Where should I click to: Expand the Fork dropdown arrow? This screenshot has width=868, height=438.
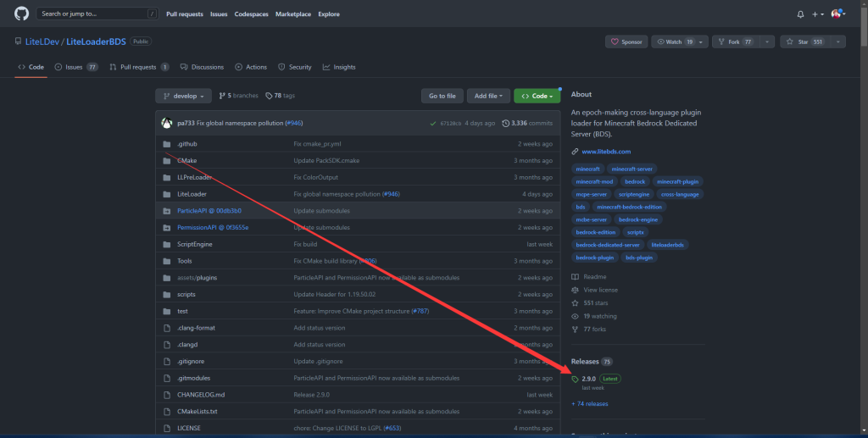pyautogui.click(x=766, y=42)
